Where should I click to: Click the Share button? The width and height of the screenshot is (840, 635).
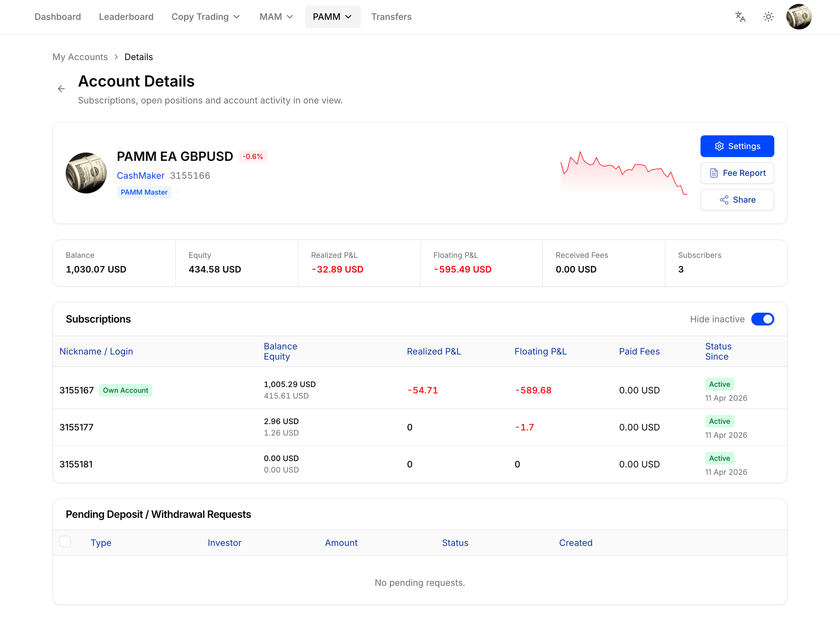[737, 200]
